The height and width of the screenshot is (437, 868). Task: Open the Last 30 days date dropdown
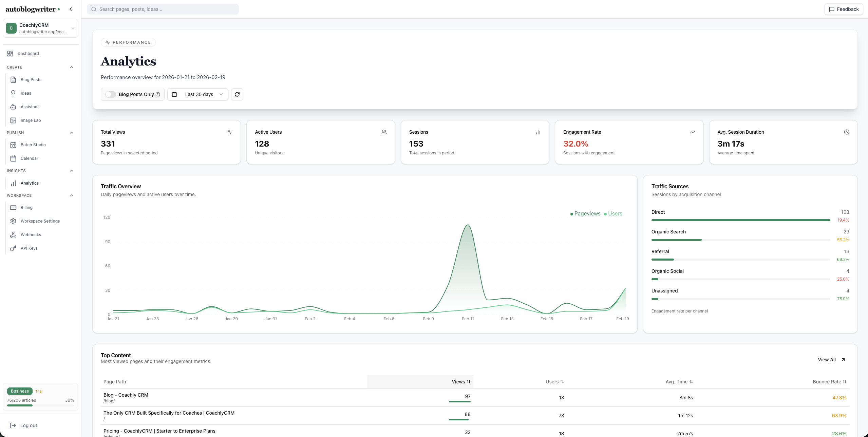[x=198, y=94]
